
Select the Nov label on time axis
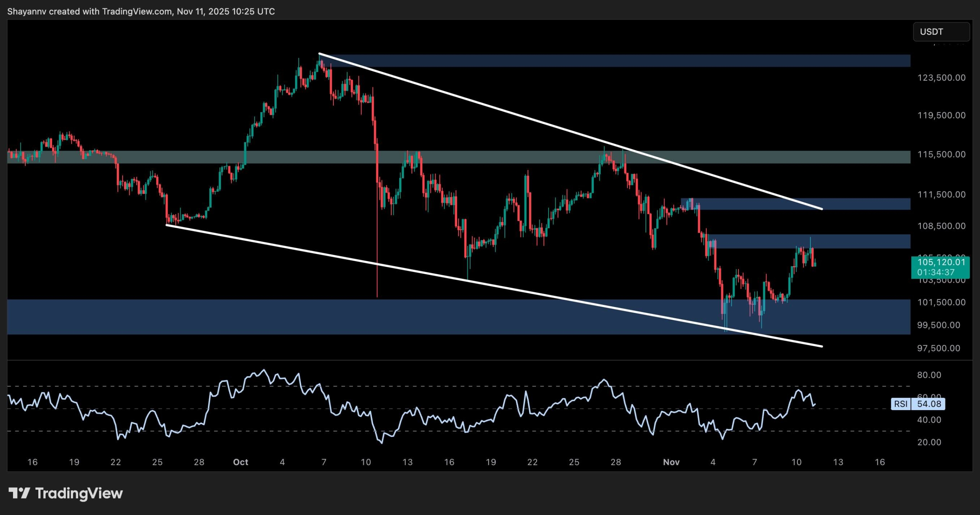(671, 462)
